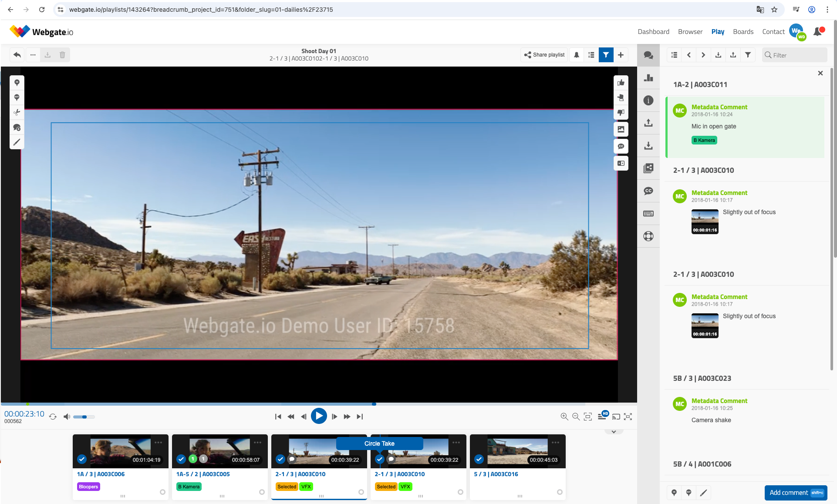Image resolution: width=837 pixels, height=504 pixels.
Task: Toggle the blue playlist filter button
Action: 606,55
